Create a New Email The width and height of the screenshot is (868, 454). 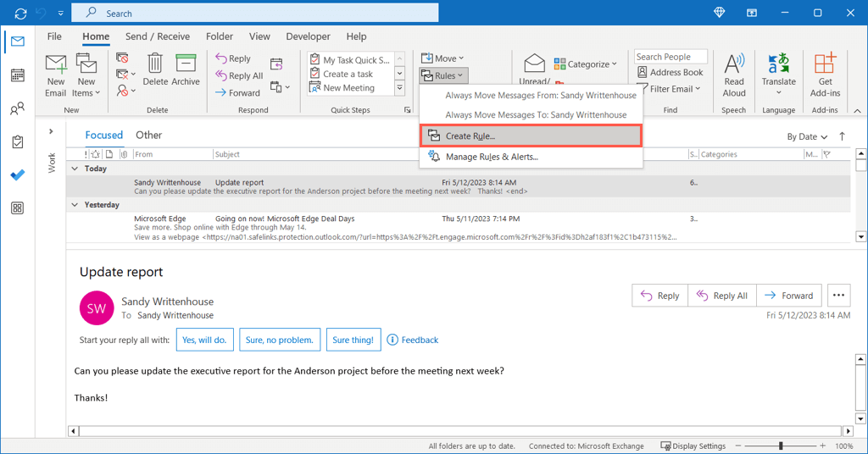point(56,75)
